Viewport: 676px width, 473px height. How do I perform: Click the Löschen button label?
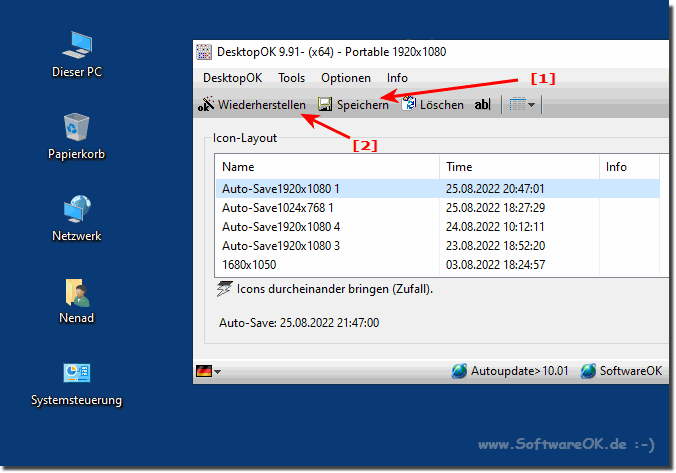pos(442,104)
